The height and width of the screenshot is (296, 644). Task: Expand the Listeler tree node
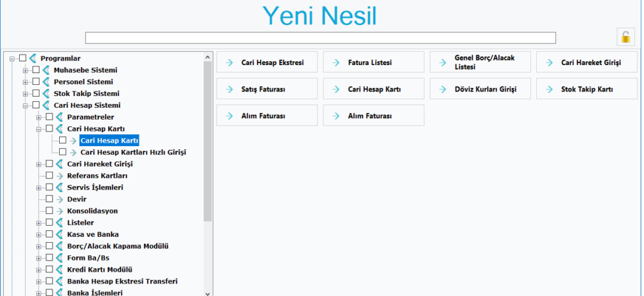coord(39,223)
